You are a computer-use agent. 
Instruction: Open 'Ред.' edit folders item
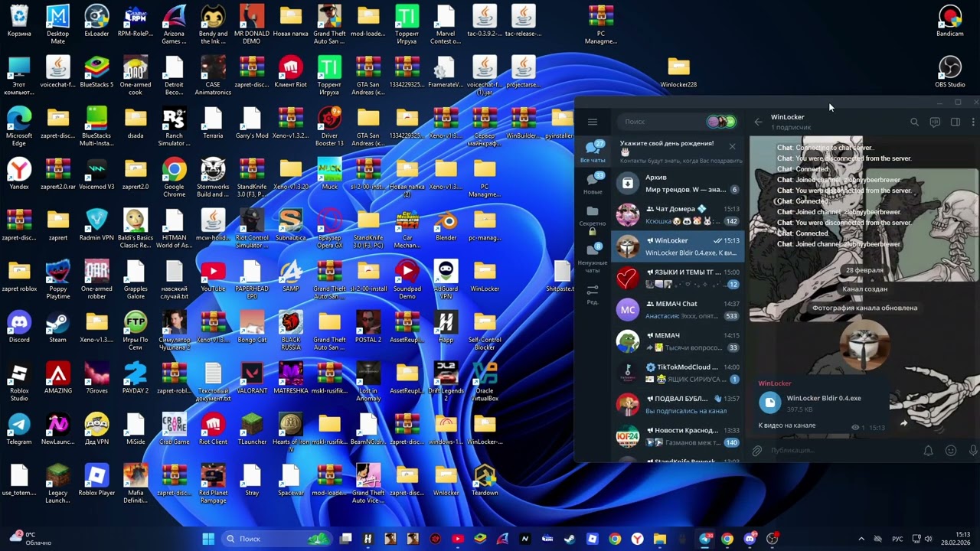pyautogui.click(x=592, y=295)
